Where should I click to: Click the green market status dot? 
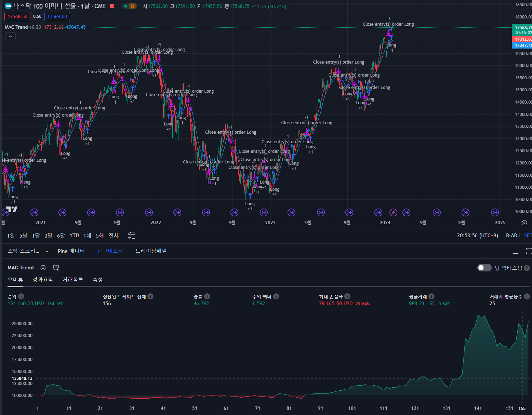pyautogui.click(x=125, y=6)
